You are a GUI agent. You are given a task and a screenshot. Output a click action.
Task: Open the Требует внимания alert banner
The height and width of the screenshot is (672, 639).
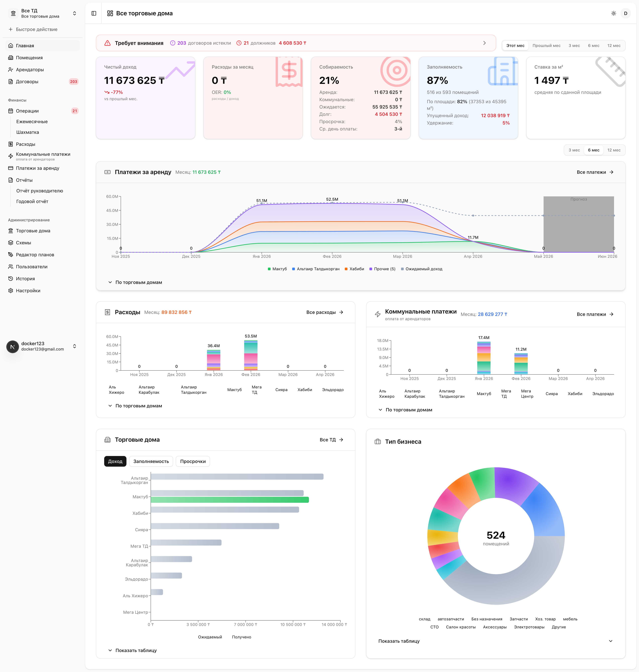296,43
